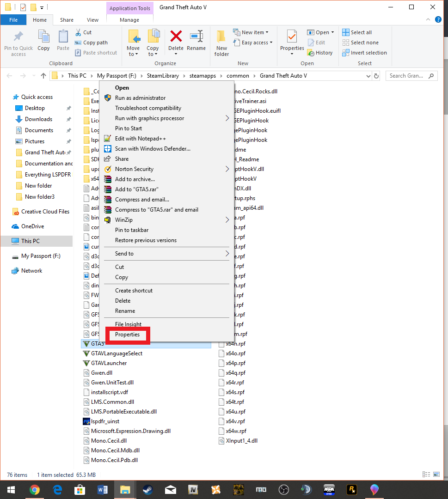This screenshot has height=499, width=448.
Task: Click steamapps in the breadcrumb path
Action: pos(203,76)
